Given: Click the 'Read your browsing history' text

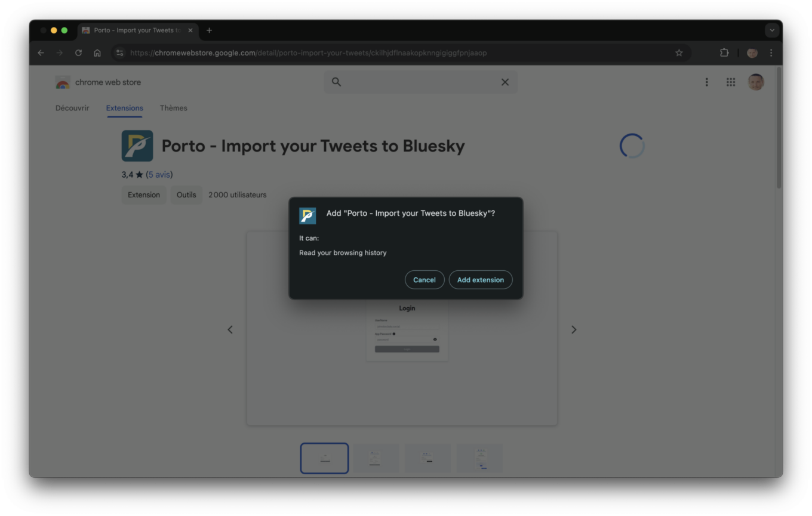Looking at the screenshot, I should pyautogui.click(x=343, y=253).
